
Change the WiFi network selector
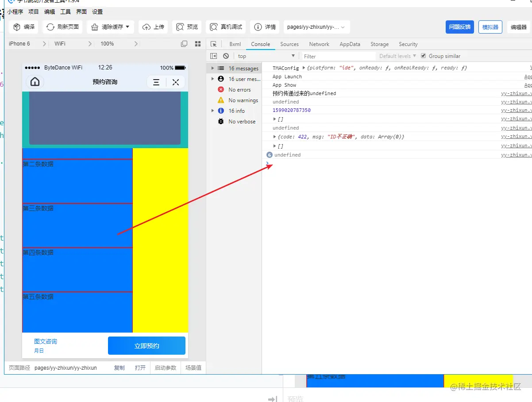[73, 44]
